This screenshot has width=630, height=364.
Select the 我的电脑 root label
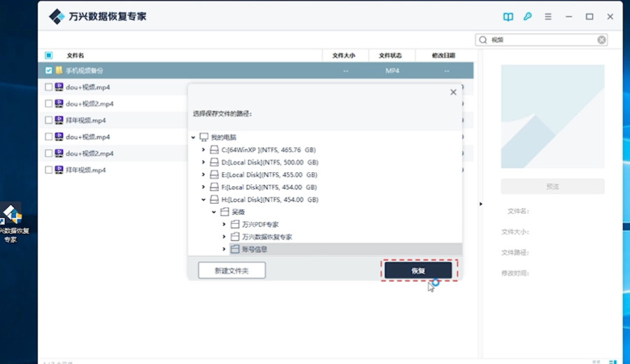[x=223, y=137]
